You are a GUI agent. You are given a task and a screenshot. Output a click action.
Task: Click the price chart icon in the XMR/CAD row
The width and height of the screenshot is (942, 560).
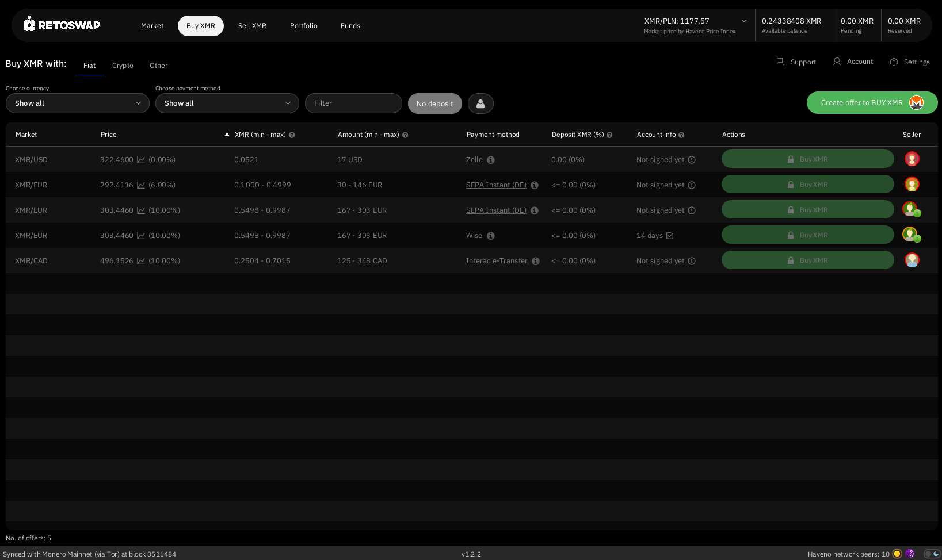pyautogui.click(x=141, y=261)
